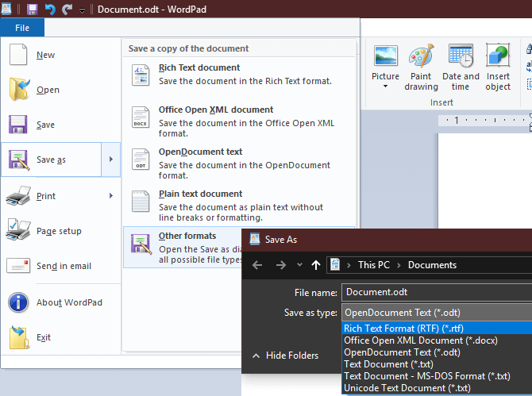Select Text Document - MS-DOS Format type
Screen dimensions: 532x396
tap(437, 375)
